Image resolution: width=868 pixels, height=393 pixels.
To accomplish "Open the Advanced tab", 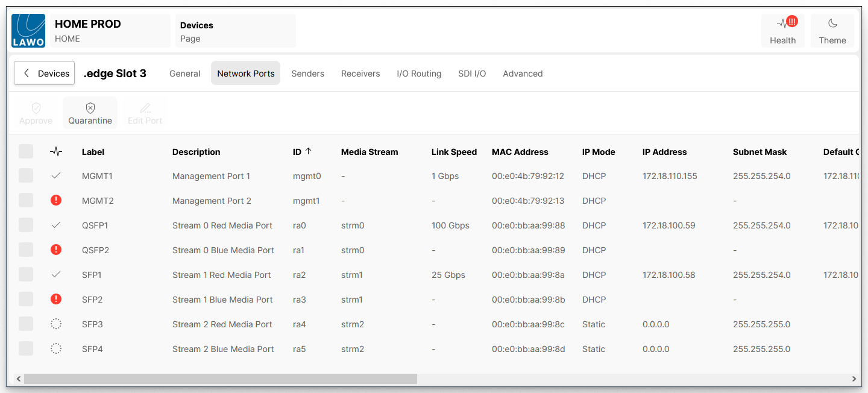I will point(523,74).
